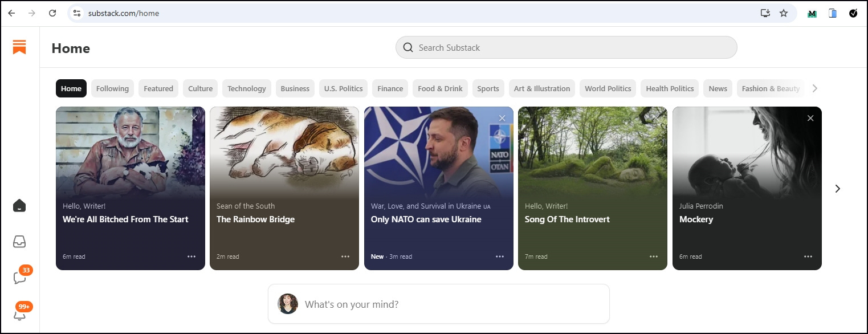Image resolution: width=868 pixels, height=334 pixels.
Task: Open more options on Only NATO card
Action: [500, 256]
